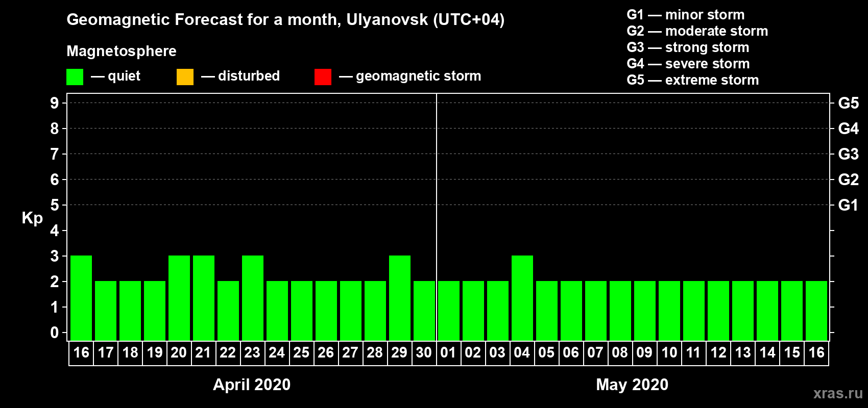Click the 'G3 — strong storm' legend line
Viewport: 868px width, 408px height.
click(688, 47)
